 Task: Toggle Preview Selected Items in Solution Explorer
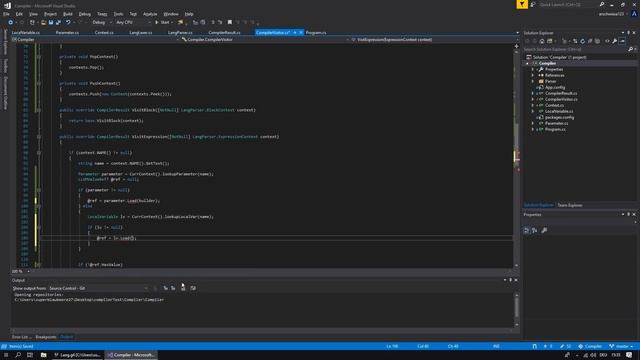[x=622, y=41]
